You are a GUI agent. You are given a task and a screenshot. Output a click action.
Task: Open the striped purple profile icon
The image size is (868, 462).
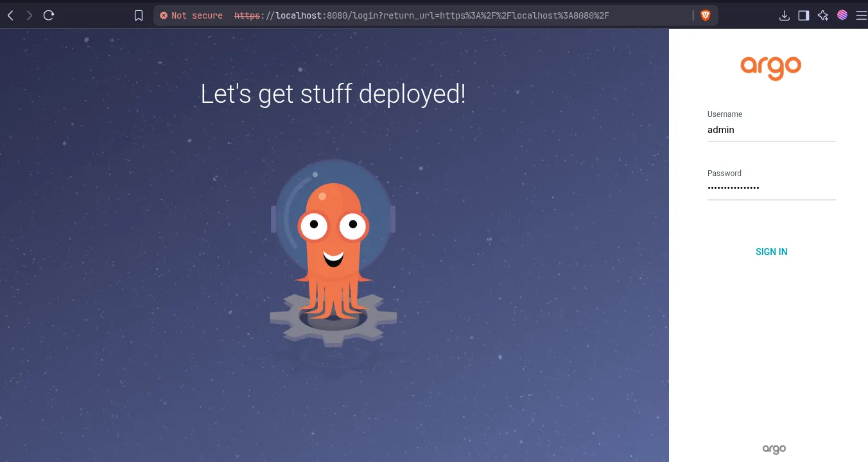click(x=842, y=15)
